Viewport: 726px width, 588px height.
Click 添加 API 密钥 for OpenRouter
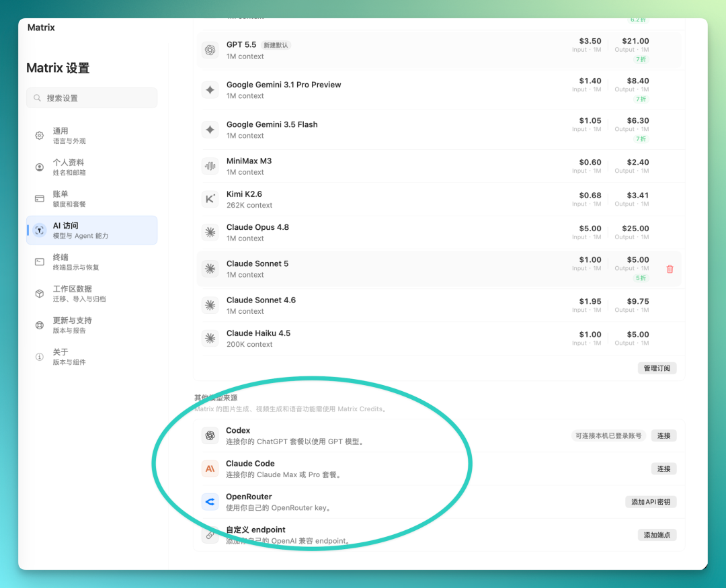point(651,502)
